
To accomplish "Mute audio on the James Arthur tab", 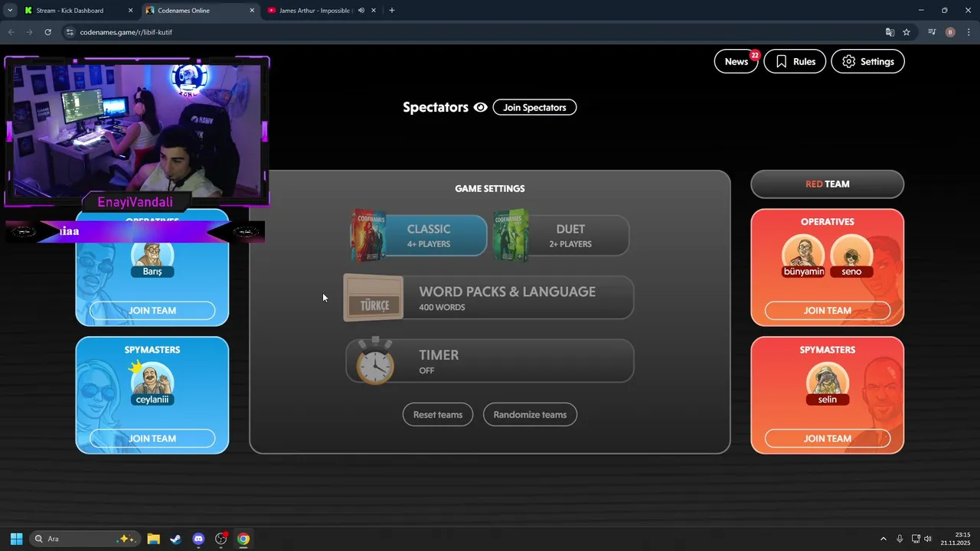I will 361,11.
